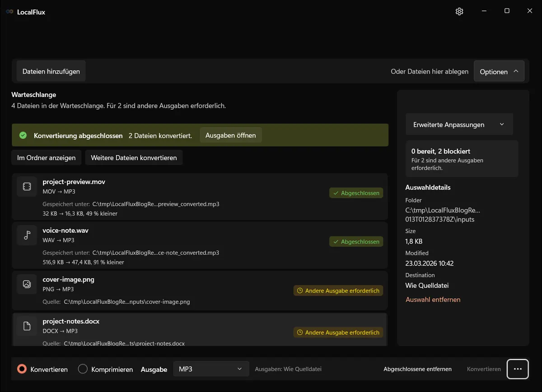The height and width of the screenshot is (392, 542).
Task: Click the Konvertierung abgeschlossen banner text
Action: (x=78, y=135)
